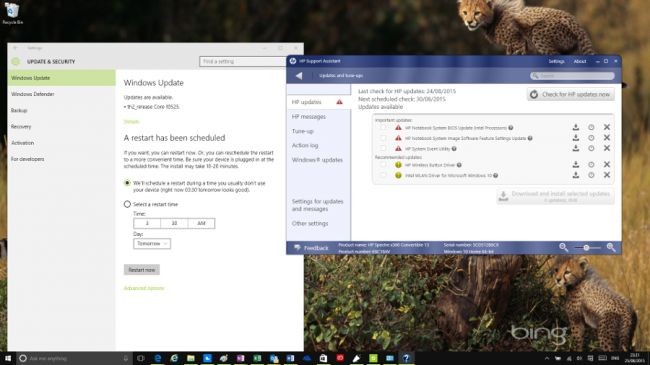Viewport: 650px width, 365px height.
Task: Choose the automatic scheduled restart option
Action: point(127,183)
